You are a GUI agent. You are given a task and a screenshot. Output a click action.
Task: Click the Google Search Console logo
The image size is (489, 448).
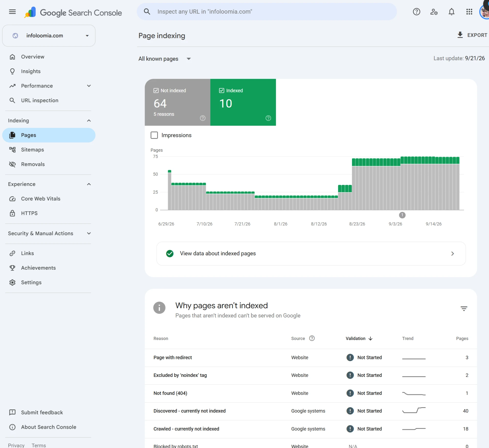coord(73,12)
